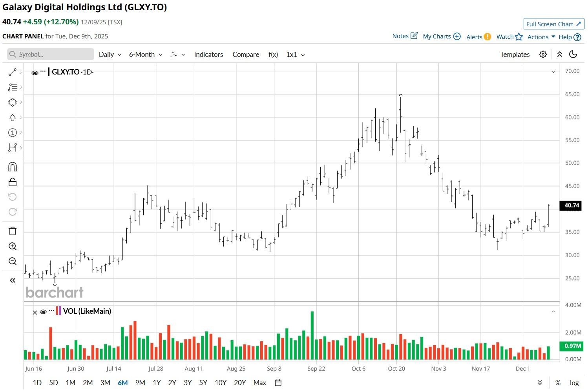
Task: Open the Daily frequency dropdown
Action: (110, 55)
